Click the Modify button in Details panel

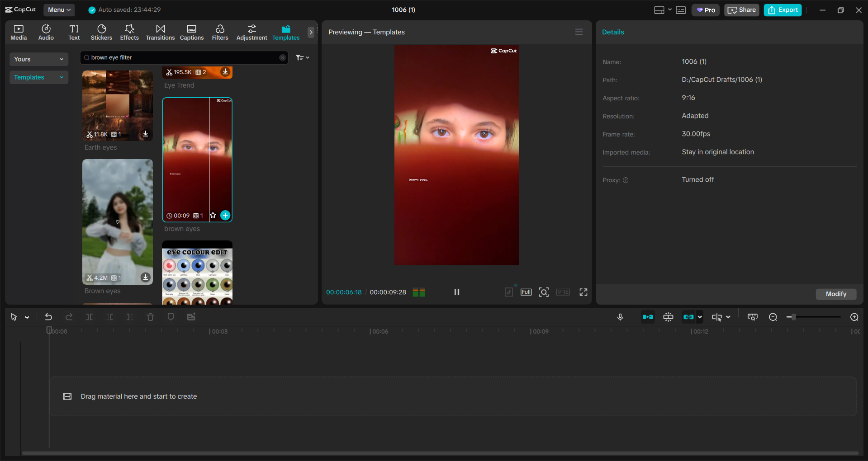pyautogui.click(x=836, y=294)
